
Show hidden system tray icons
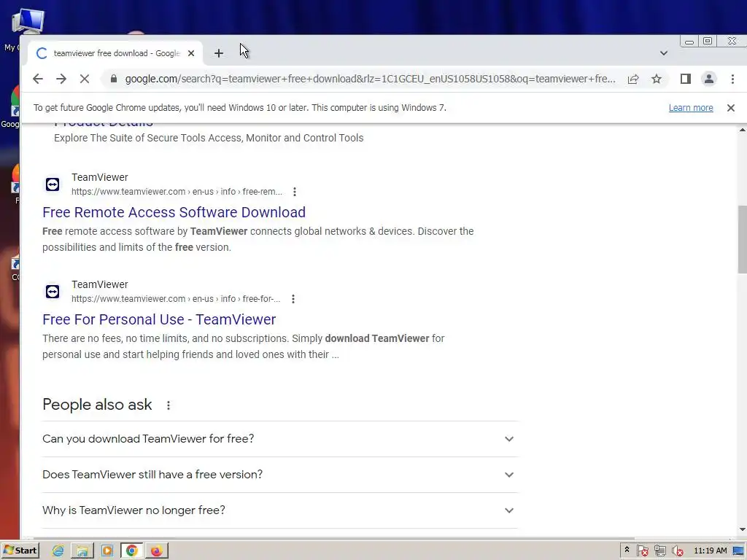(x=627, y=550)
